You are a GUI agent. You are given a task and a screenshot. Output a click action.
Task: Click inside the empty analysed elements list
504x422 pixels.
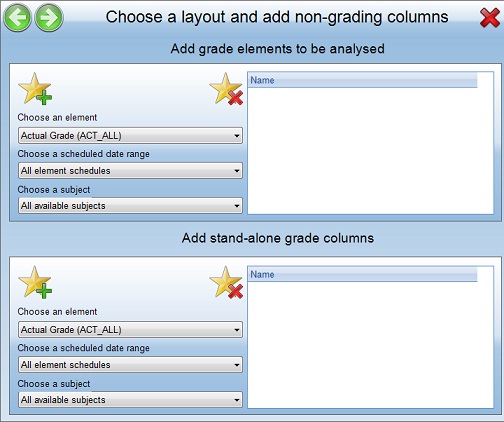coord(370,151)
